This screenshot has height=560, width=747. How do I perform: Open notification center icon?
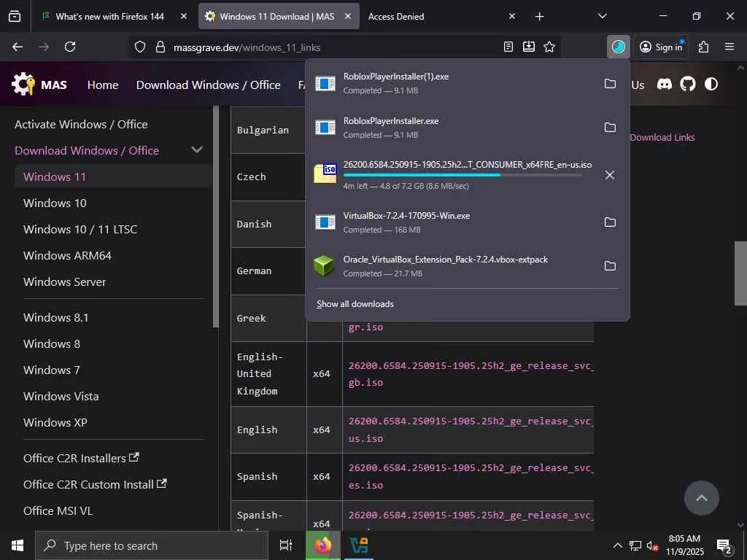(724, 545)
